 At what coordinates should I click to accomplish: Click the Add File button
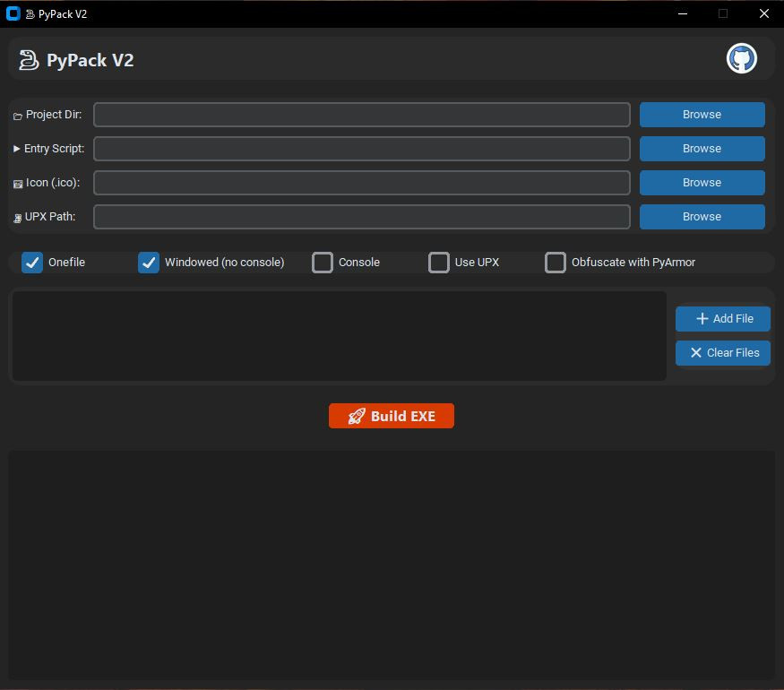click(x=722, y=318)
